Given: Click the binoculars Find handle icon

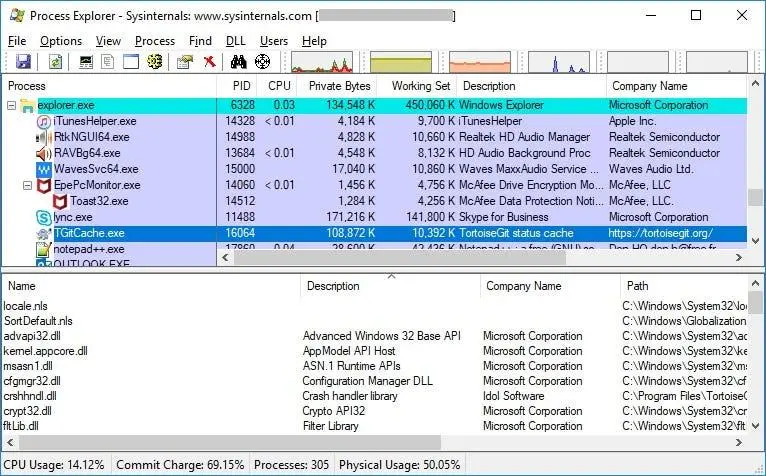Looking at the screenshot, I should pos(238,62).
